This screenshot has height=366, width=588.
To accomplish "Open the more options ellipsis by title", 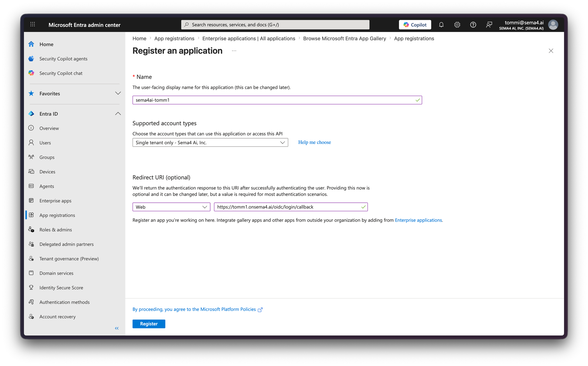I will point(234,51).
